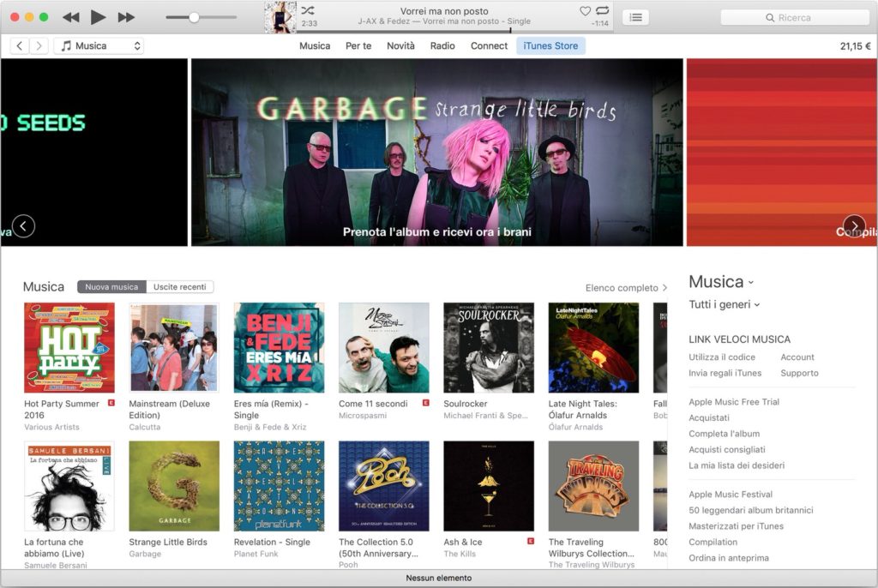Open La mia lista dei desideri
The image size is (878, 588).
tap(737, 465)
